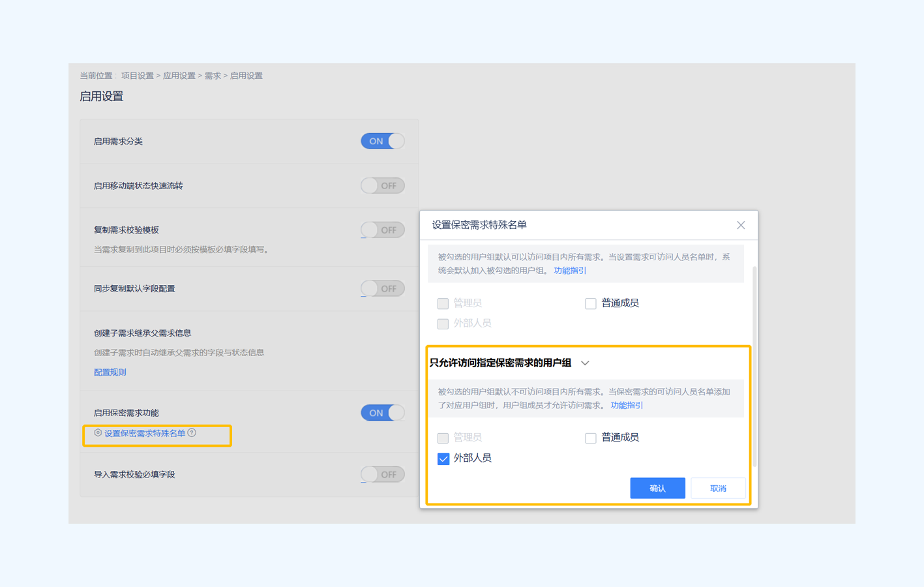Open the 配置规则 link
The width and height of the screenshot is (924, 587).
click(110, 372)
